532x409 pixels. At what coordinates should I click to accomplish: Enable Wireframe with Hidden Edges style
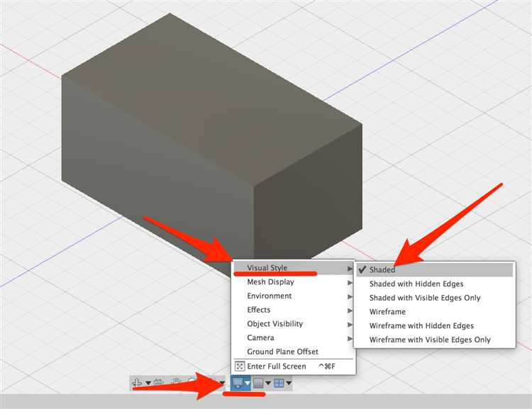421,326
